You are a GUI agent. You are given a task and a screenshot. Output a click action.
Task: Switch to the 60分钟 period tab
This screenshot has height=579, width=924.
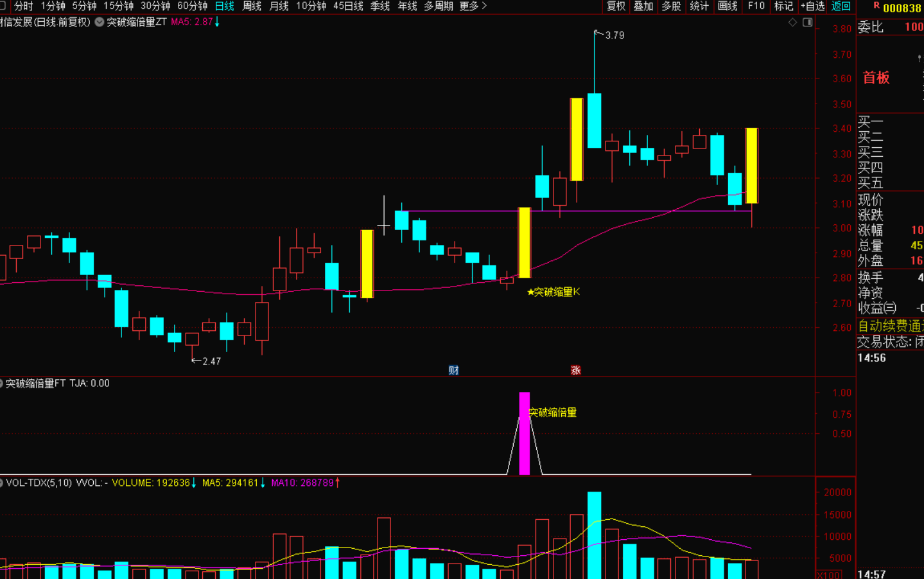[x=192, y=6]
